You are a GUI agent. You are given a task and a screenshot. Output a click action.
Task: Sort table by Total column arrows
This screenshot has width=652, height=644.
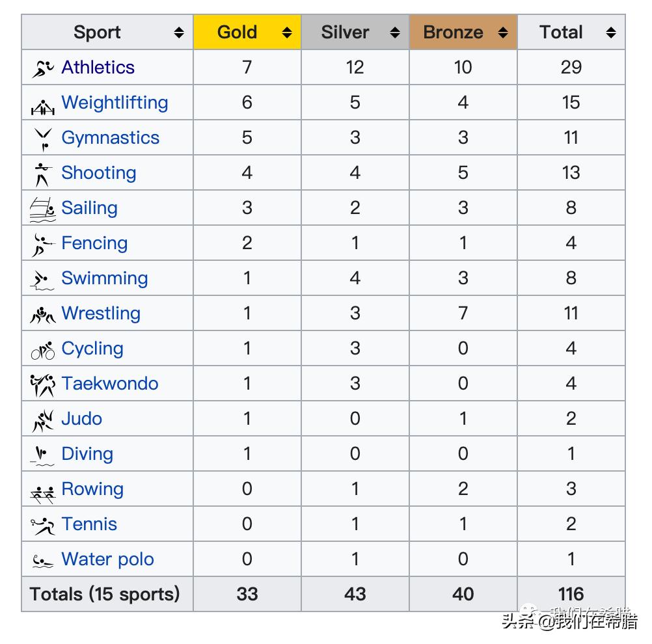coord(610,33)
